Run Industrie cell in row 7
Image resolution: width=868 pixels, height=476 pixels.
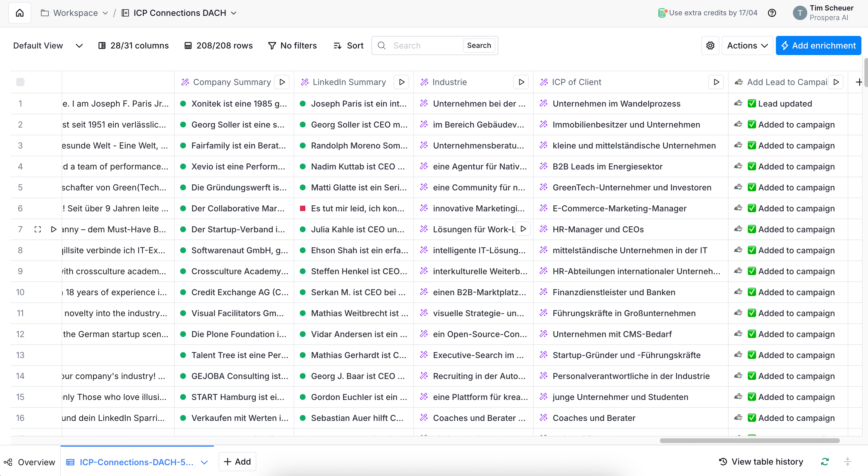(523, 229)
